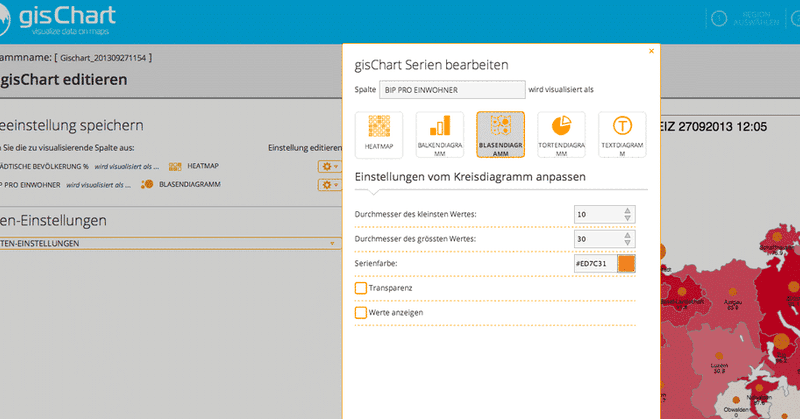Click the heatmap icon in series list
Screen dimensions: 800x419
coord(175,166)
